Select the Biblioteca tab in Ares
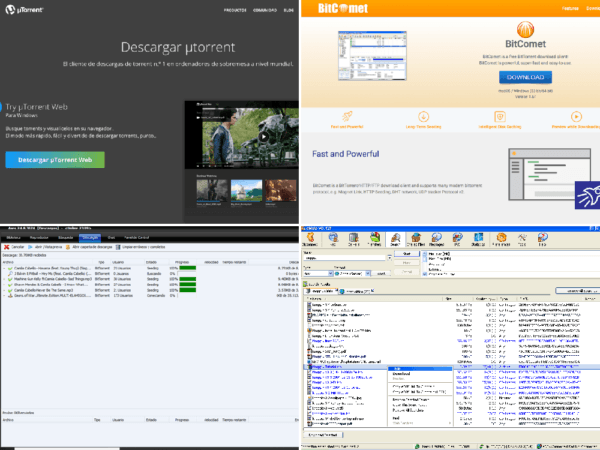 point(14,237)
